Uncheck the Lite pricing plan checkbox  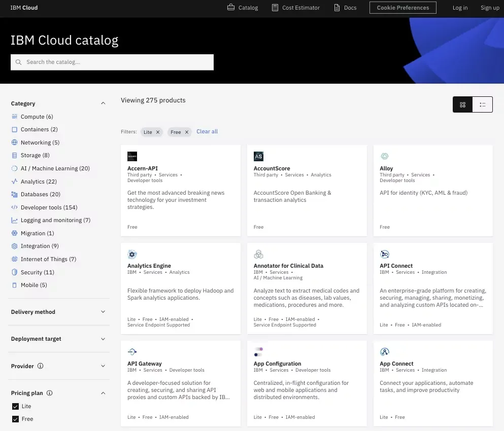(15, 406)
